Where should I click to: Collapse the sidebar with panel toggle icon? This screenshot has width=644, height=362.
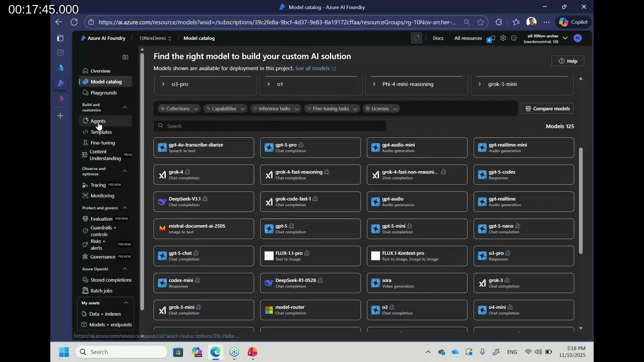click(125, 57)
